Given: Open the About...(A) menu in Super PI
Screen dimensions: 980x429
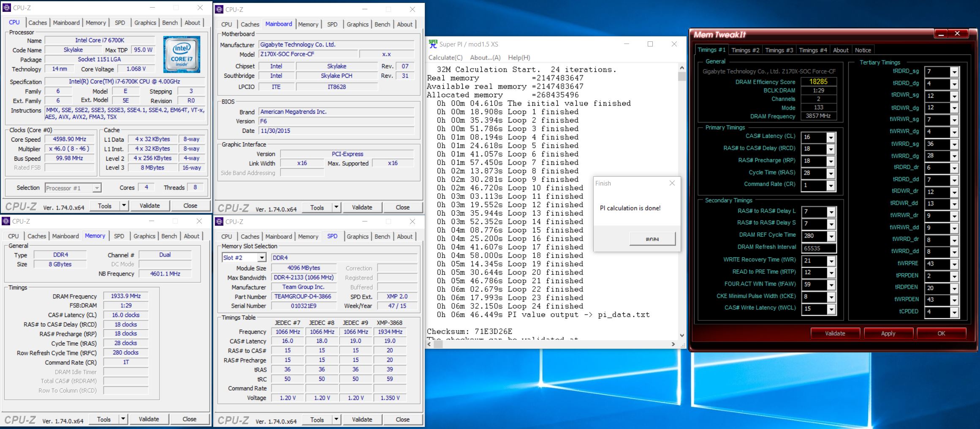Looking at the screenshot, I should click(485, 57).
